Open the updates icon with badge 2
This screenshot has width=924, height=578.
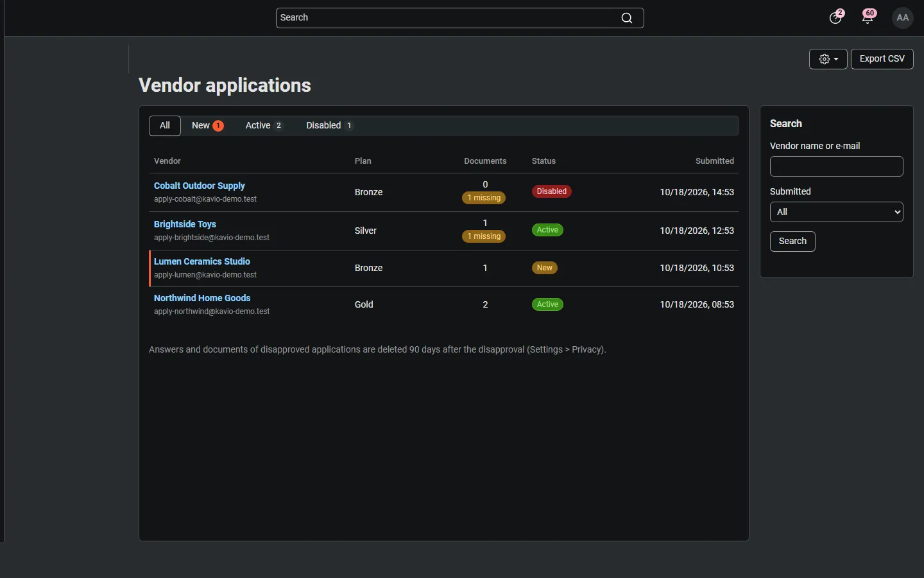(x=836, y=17)
